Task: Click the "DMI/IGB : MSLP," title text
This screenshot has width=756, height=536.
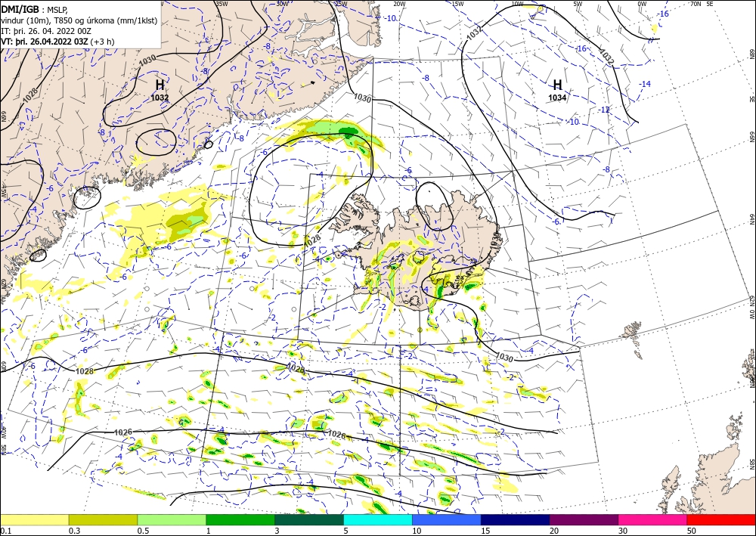Action: click(35, 9)
